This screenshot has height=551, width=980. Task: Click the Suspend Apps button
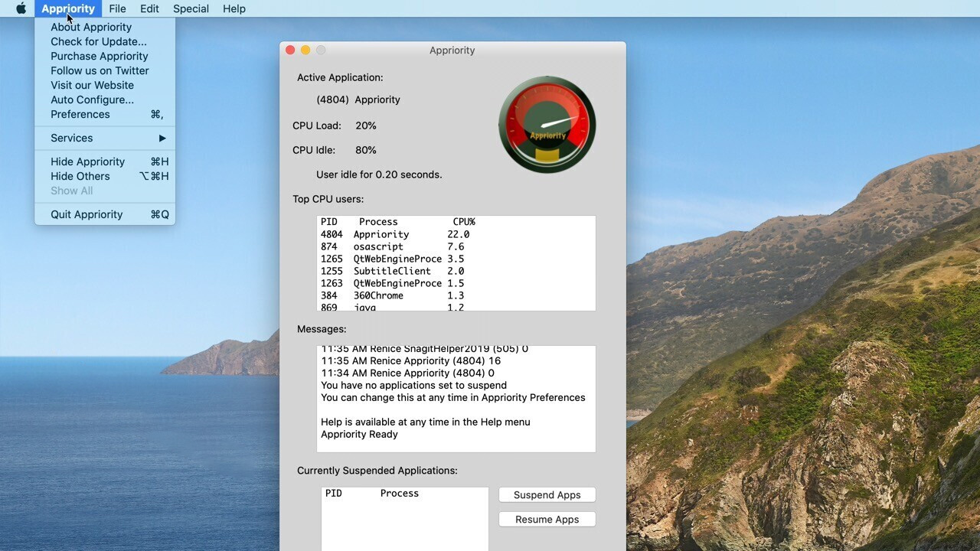click(x=547, y=494)
